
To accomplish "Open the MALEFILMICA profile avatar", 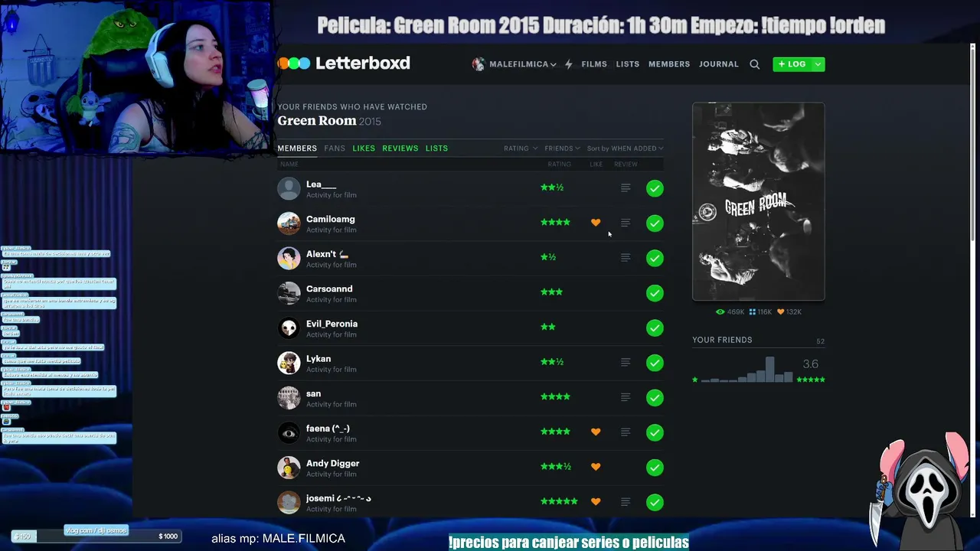I will pos(479,64).
